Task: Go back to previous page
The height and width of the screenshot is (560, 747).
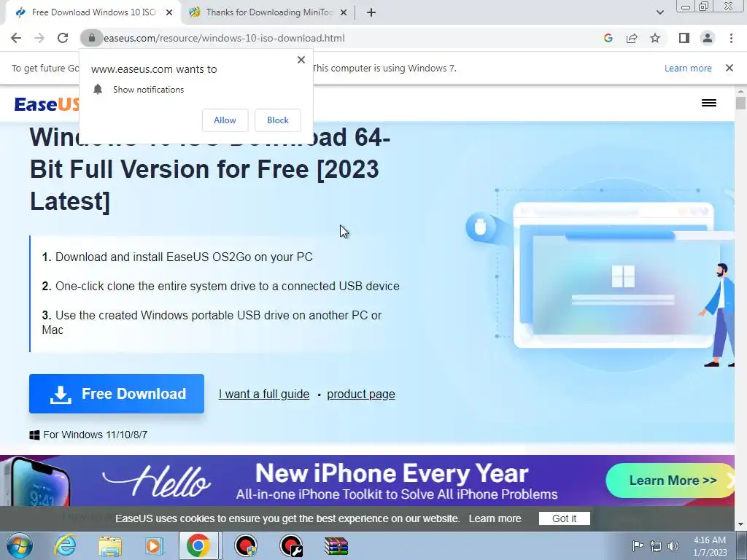Action: (x=16, y=38)
